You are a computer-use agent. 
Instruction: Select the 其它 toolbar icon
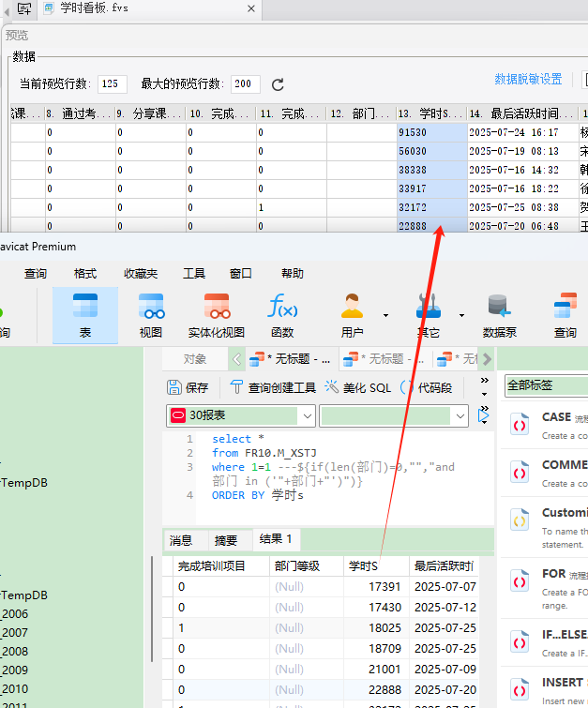(429, 316)
